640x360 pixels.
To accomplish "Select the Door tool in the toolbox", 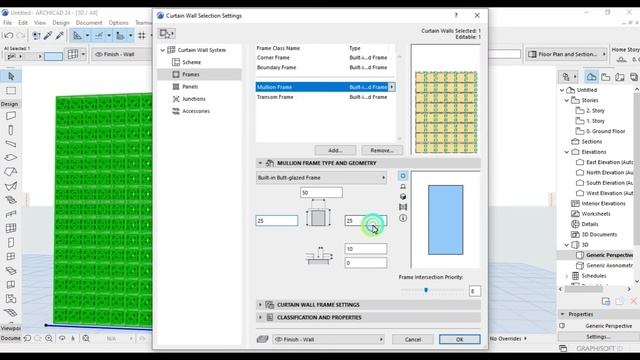I will tap(11, 242).
